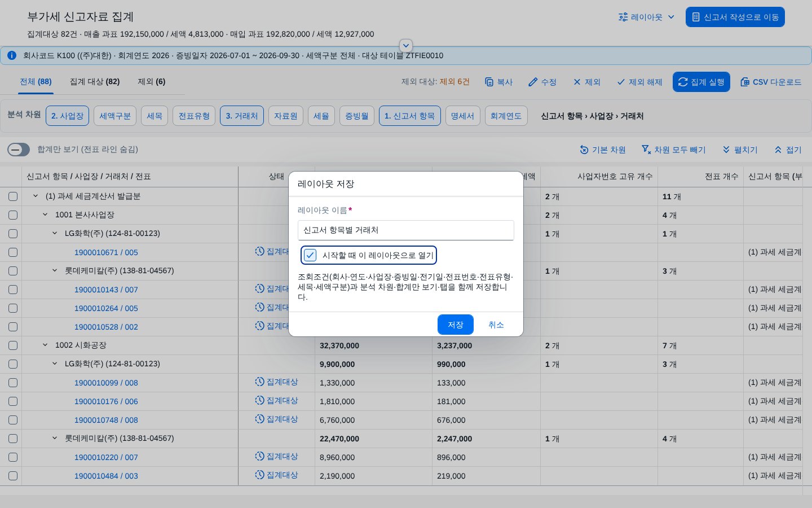Check the box for 1900010484 / 003 row

coord(13,476)
